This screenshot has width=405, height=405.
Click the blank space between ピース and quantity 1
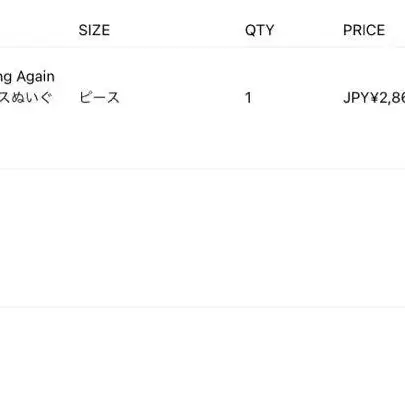[182, 98]
